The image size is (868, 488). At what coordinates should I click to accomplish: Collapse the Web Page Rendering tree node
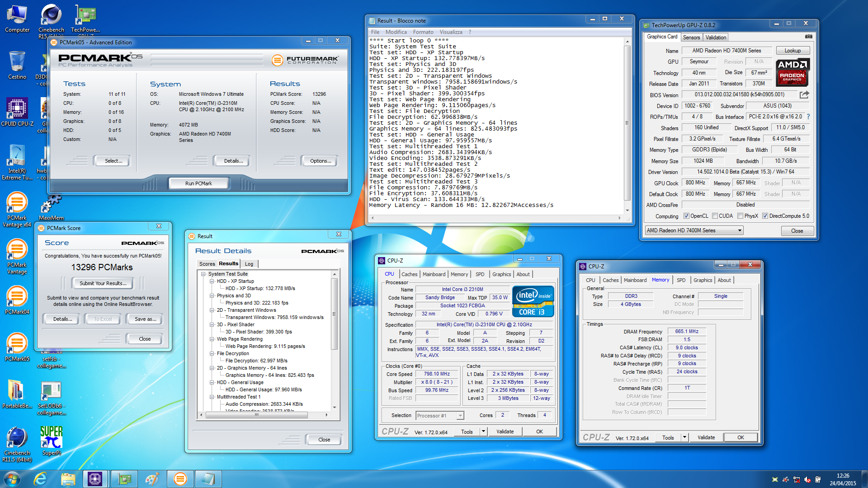(212, 339)
